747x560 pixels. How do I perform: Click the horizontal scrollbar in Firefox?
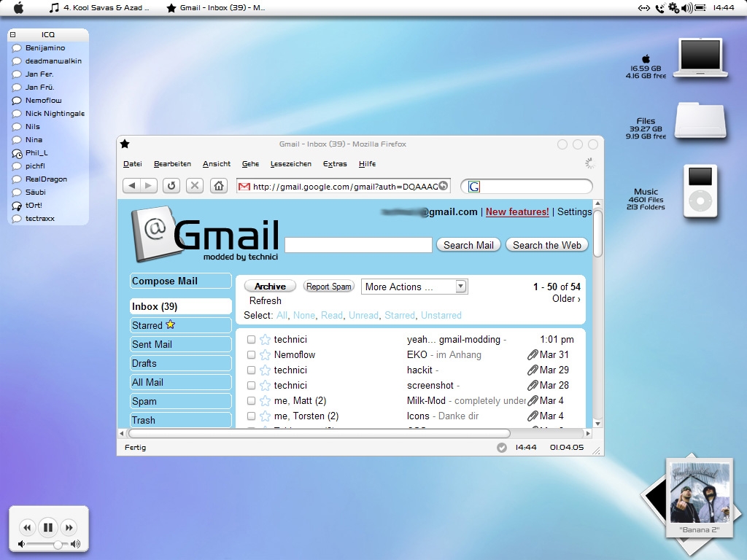coord(320,433)
